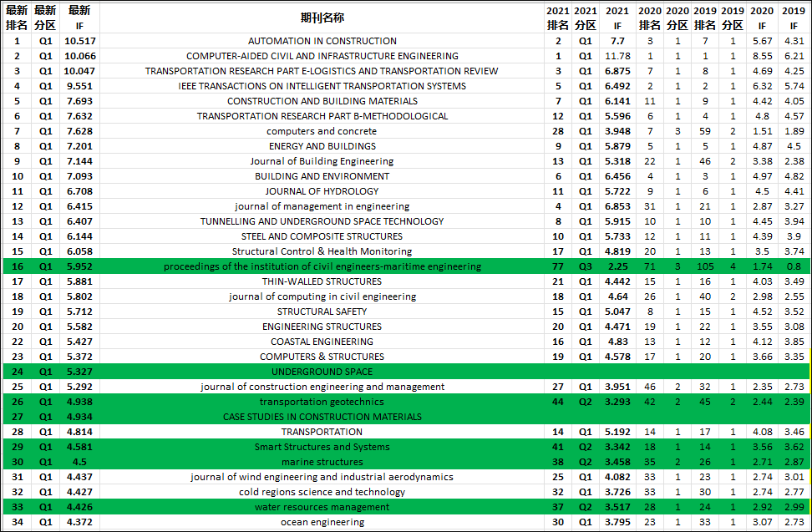This screenshot has width=812, height=532.
Task: Select the latest IF value 6.708
Action: click(79, 191)
